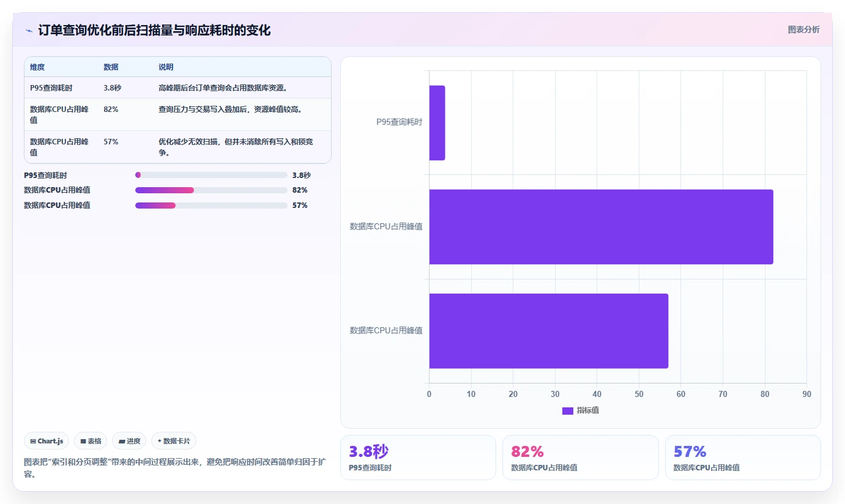845x504 pixels.
Task: Click the 82% table cell
Action: click(x=111, y=109)
